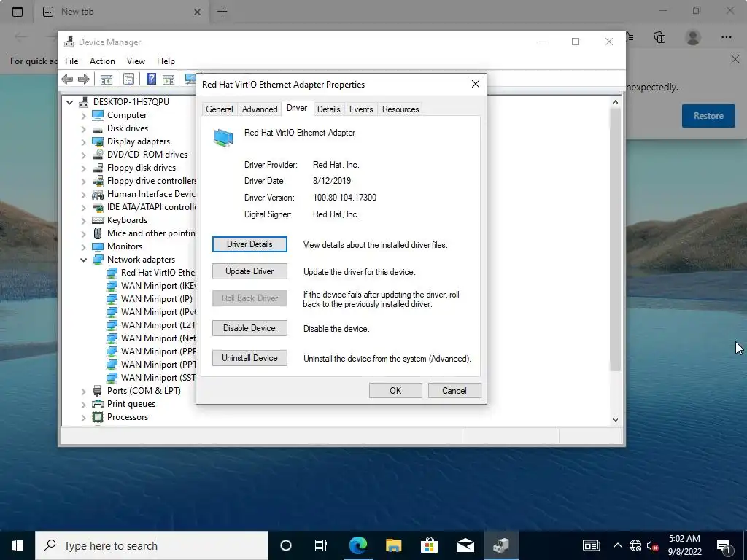The image size is (747, 560).
Task: Open Edge Settings and more ellipsis
Action: (x=726, y=37)
